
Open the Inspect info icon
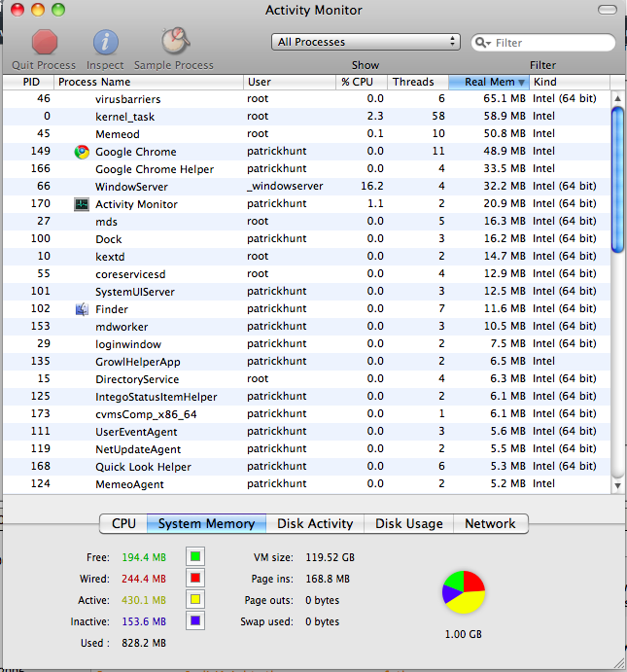[105, 42]
